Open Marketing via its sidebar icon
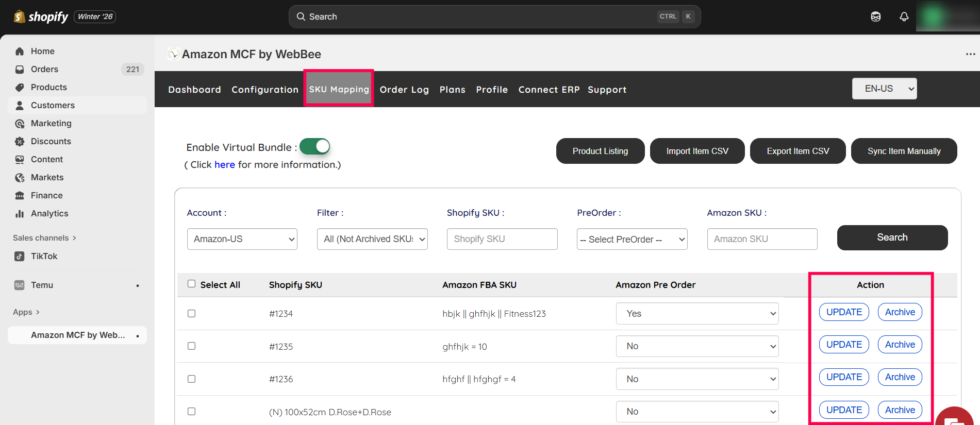The height and width of the screenshot is (425, 980). pos(20,124)
